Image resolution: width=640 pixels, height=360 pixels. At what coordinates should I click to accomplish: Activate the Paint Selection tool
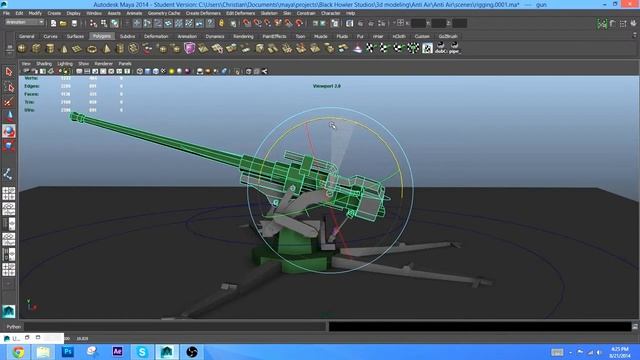pos(9,102)
